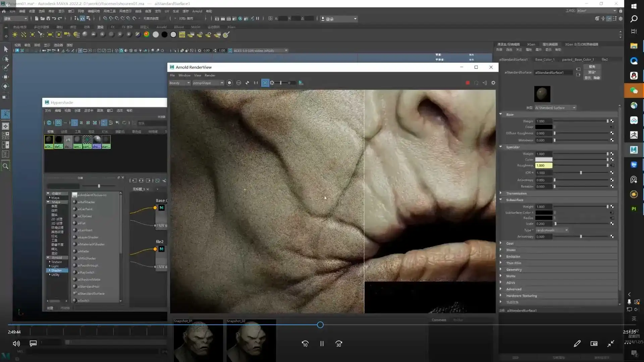Mute the video player volume
This screenshot has width=644, height=362.
click(16, 344)
